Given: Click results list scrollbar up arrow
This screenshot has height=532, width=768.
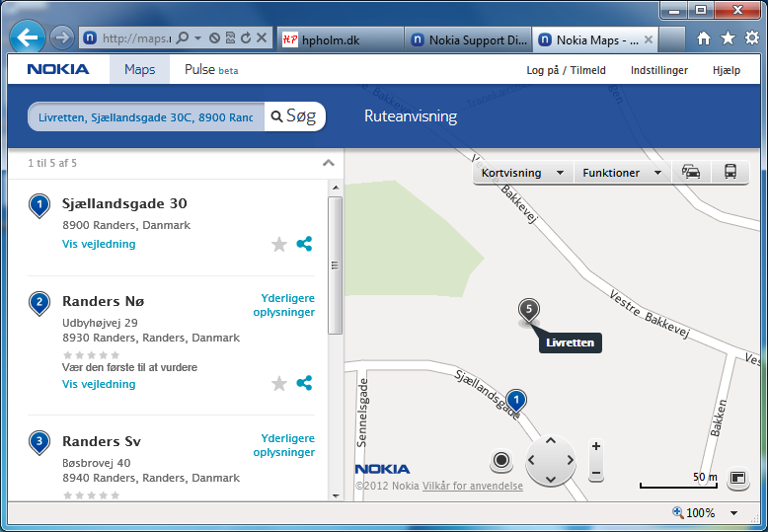Looking at the screenshot, I should pyautogui.click(x=336, y=188).
